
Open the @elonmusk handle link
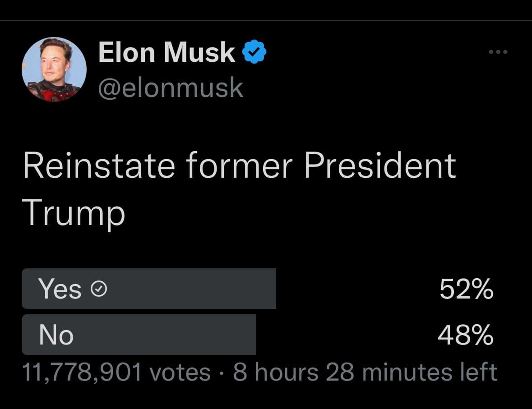tap(171, 87)
